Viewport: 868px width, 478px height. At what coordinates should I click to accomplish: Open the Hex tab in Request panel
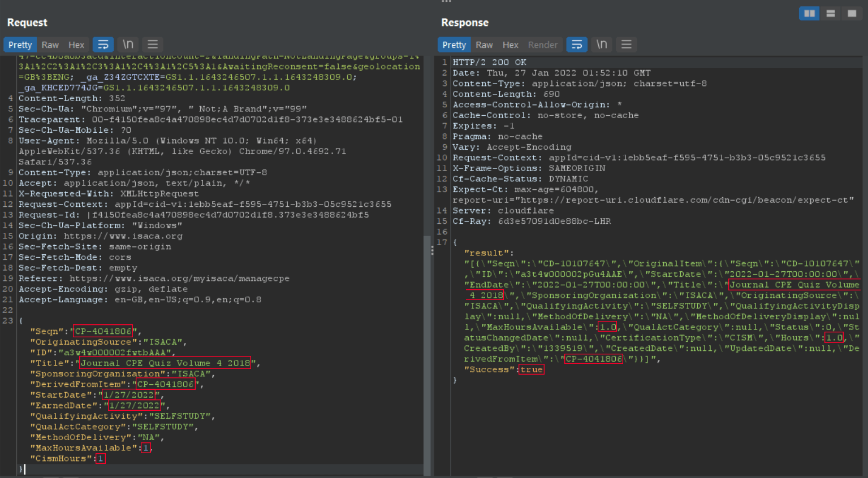76,45
